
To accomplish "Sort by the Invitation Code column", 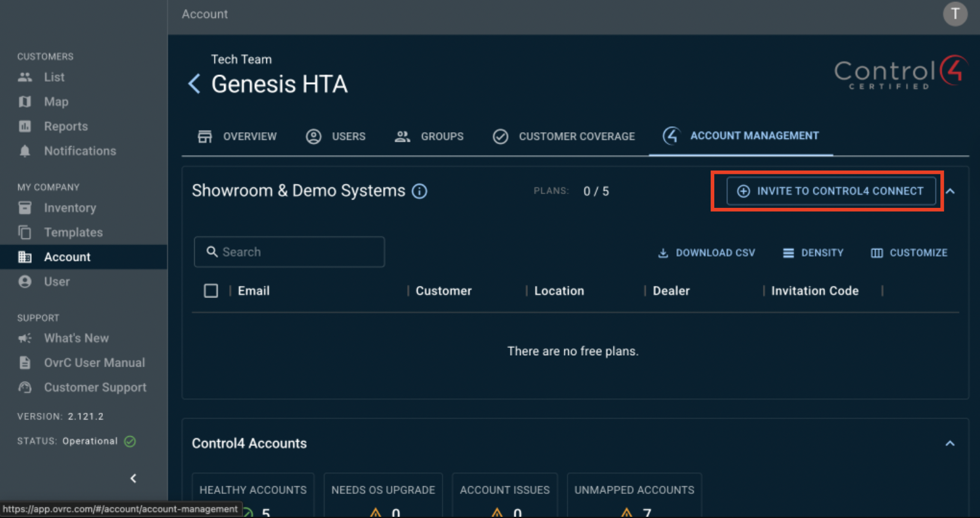I will (x=815, y=291).
